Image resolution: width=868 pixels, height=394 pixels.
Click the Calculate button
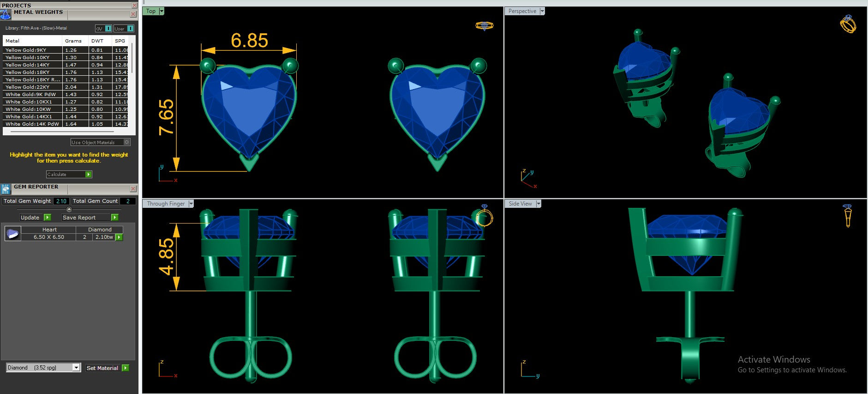point(65,174)
